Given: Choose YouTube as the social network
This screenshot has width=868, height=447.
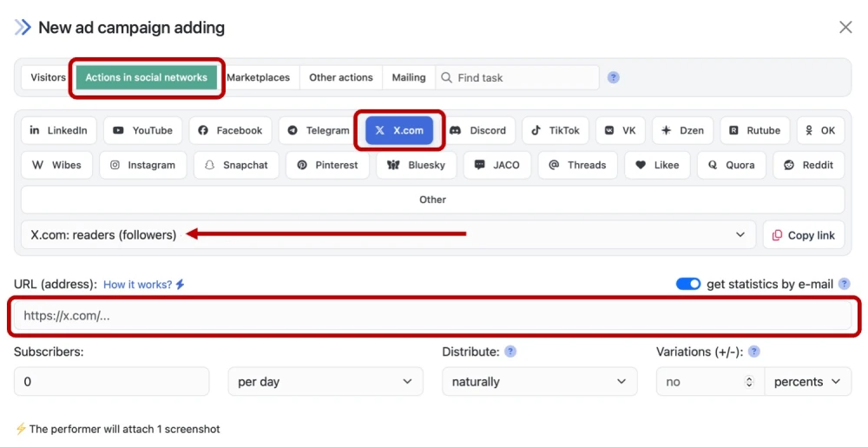Looking at the screenshot, I should (143, 130).
